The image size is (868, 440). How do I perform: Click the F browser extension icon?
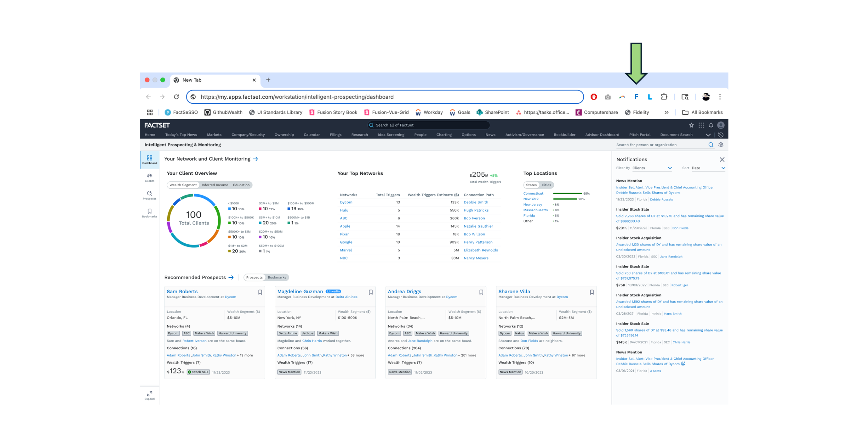pos(636,97)
